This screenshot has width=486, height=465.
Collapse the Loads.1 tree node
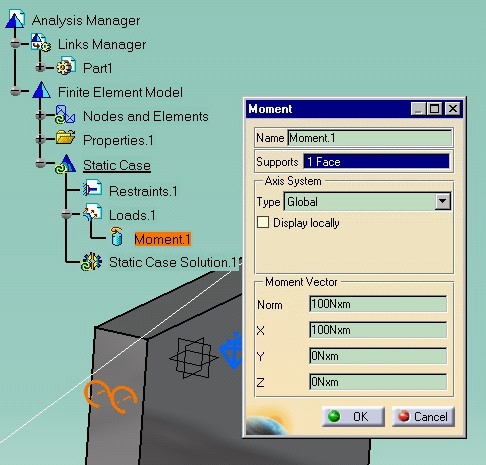(x=66, y=215)
